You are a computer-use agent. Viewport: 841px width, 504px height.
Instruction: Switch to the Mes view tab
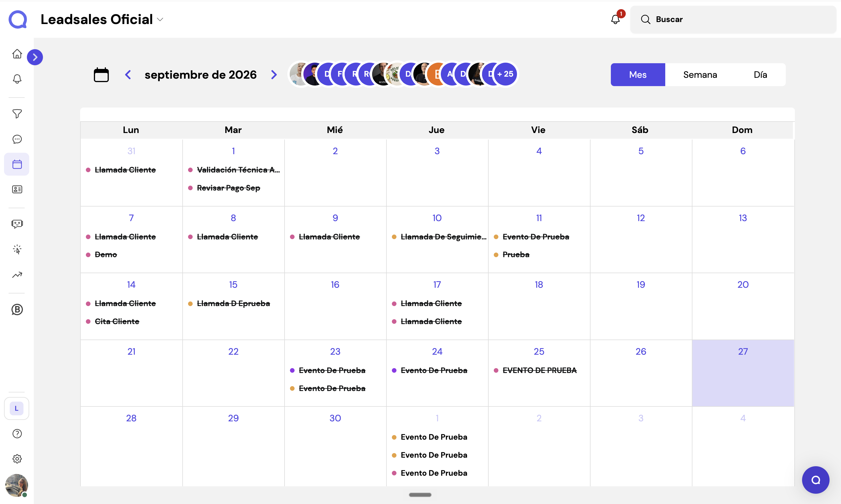(x=638, y=75)
